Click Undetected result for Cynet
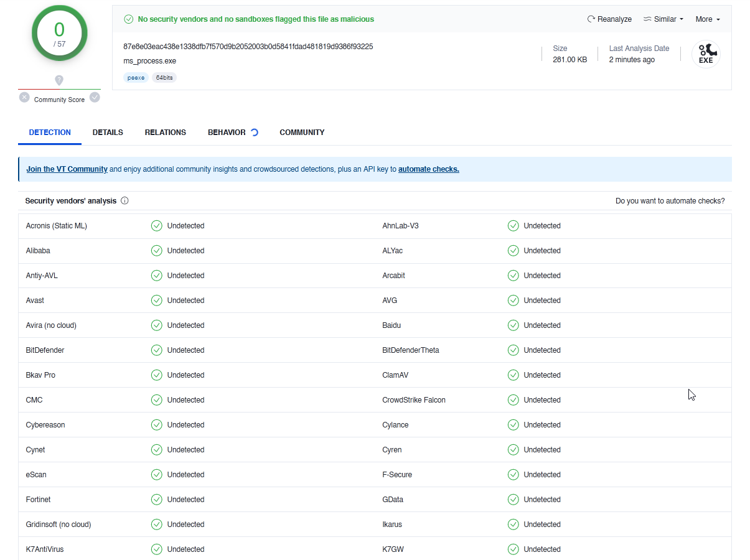Screen dimensions: 750x560 [185, 450]
